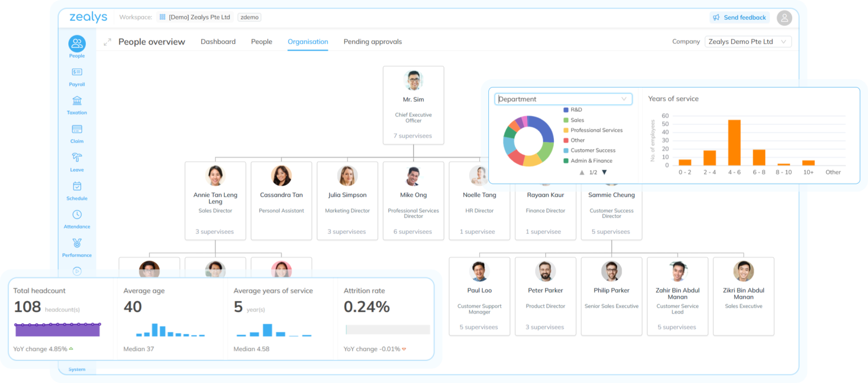
Task: Click Philip Parker's profile photo
Action: [611, 271]
